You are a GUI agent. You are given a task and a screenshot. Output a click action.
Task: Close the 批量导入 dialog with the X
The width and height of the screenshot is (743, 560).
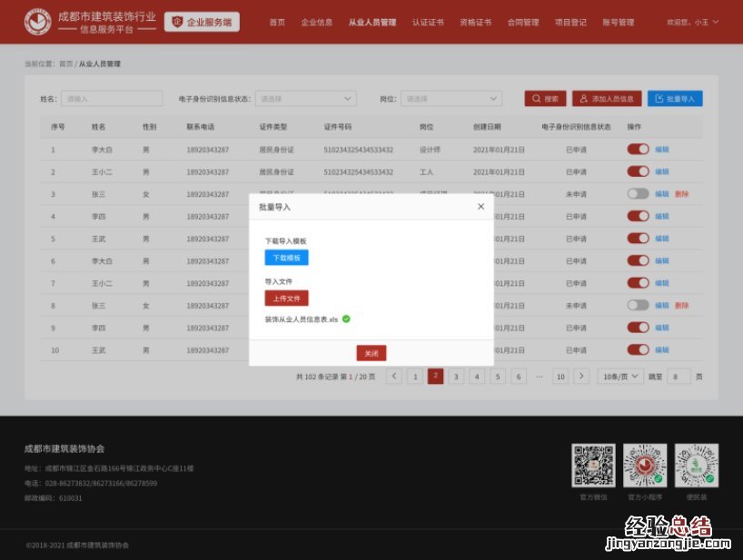tap(481, 206)
